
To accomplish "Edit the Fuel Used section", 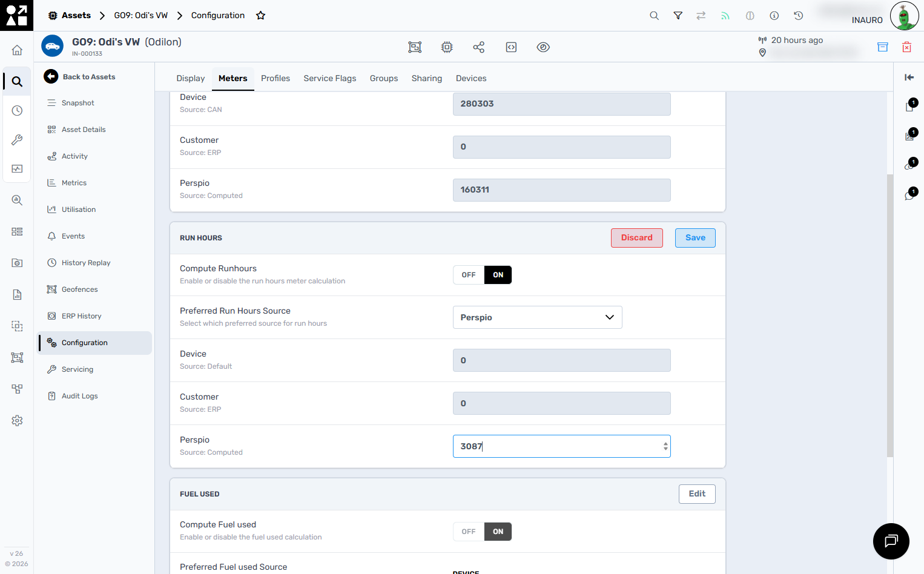I will click(x=697, y=494).
